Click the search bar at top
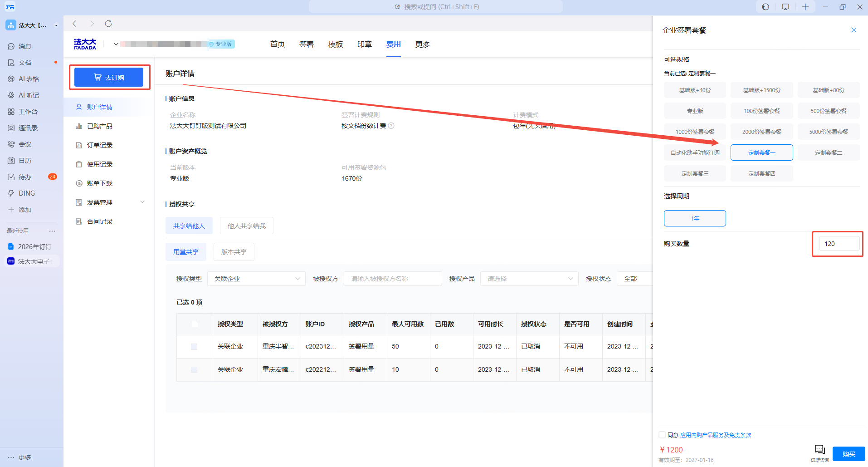The image size is (868, 467). 436,7
